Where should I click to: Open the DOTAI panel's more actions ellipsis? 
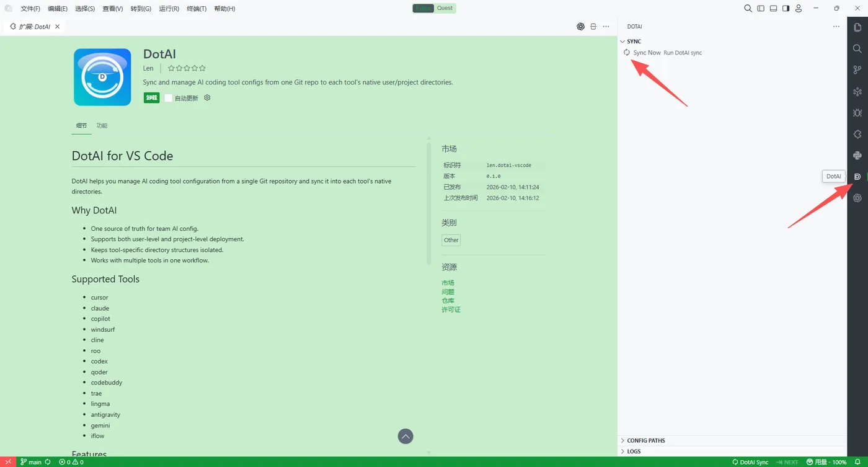[x=836, y=27]
